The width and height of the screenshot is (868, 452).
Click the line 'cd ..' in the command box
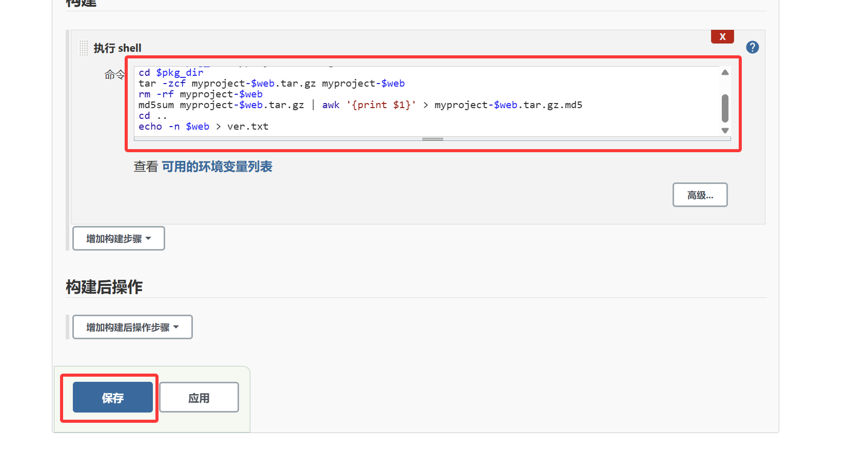(152, 116)
